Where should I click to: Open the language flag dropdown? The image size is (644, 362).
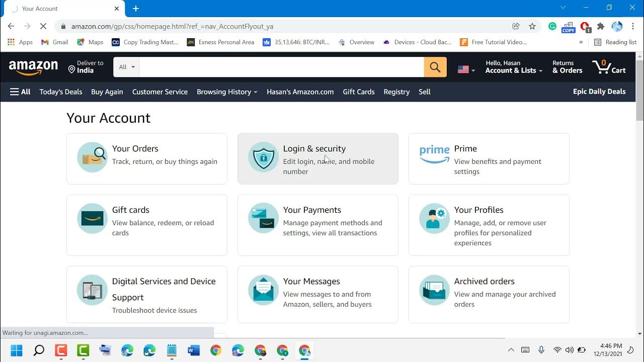(466, 69)
